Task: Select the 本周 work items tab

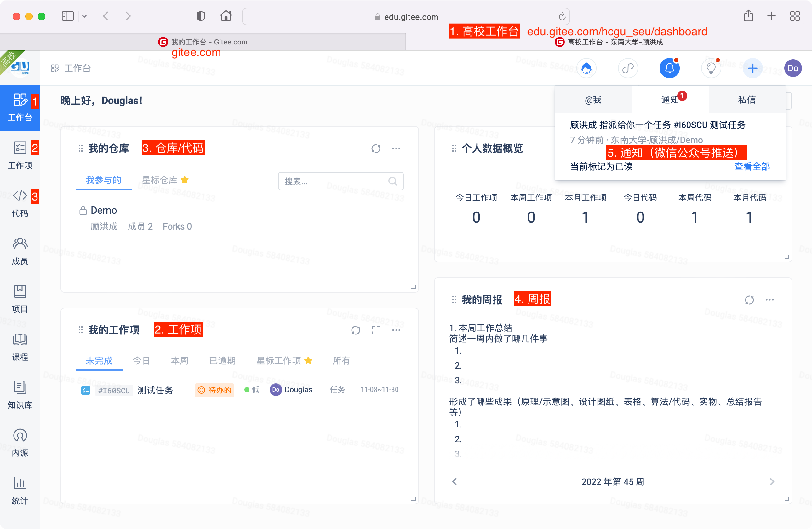Action: 180,361
